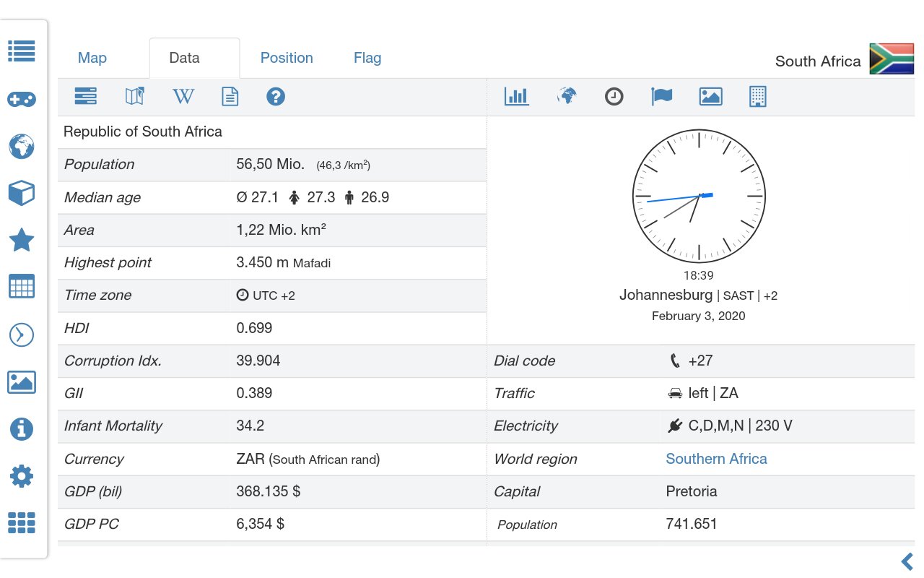Click the South Africa flag thumbnail
The image size is (924, 578).
(892, 59)
